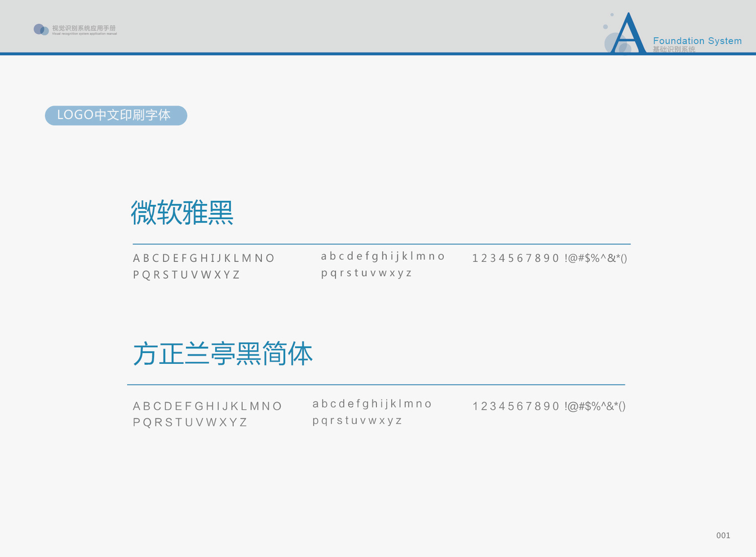Click the '基础识别系统' subtitle
The width and height of the screenshot is (756, 557).
tap(674, 49)
